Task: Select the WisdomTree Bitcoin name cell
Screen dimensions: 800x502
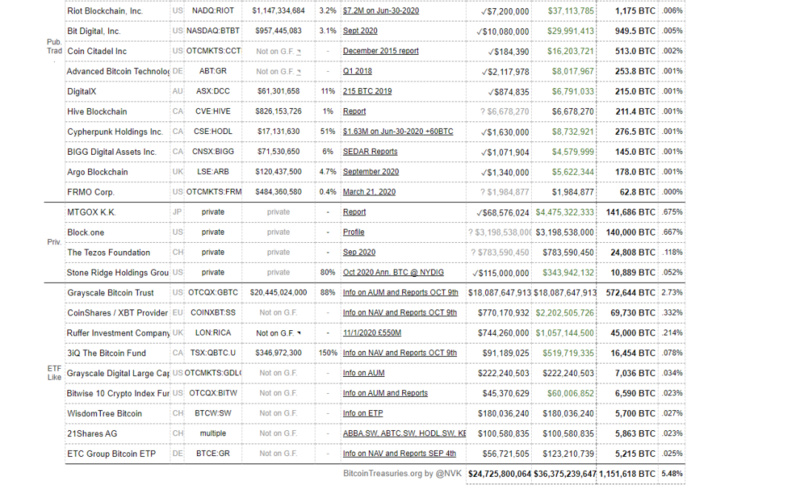Action: [118, 413]
